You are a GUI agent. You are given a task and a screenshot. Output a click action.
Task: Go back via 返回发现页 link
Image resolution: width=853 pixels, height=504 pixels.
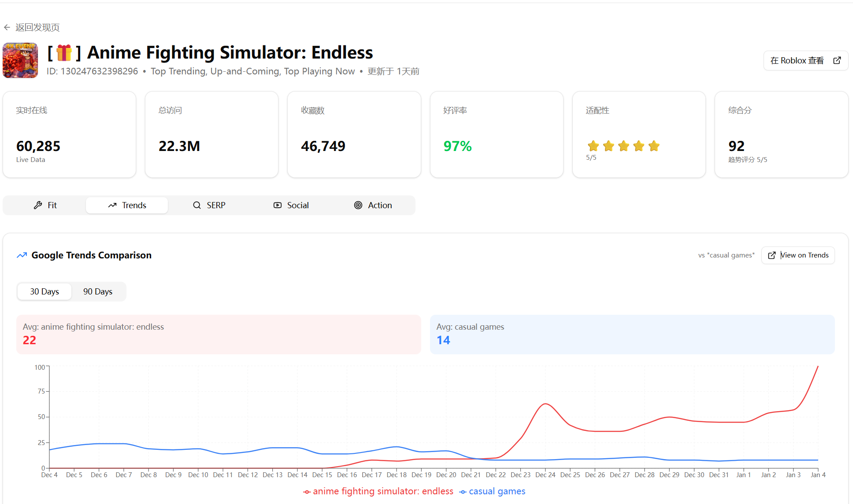pos(37,27)
